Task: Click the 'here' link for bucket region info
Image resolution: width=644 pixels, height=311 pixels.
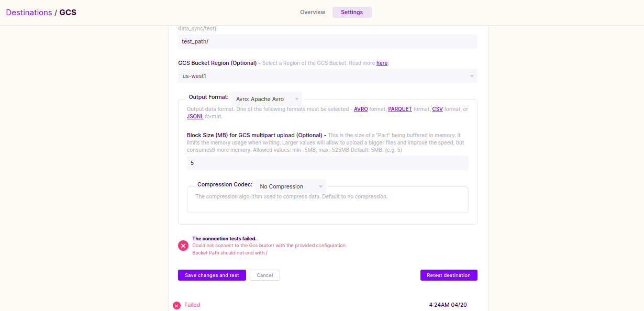Action: tap(382, 63)
